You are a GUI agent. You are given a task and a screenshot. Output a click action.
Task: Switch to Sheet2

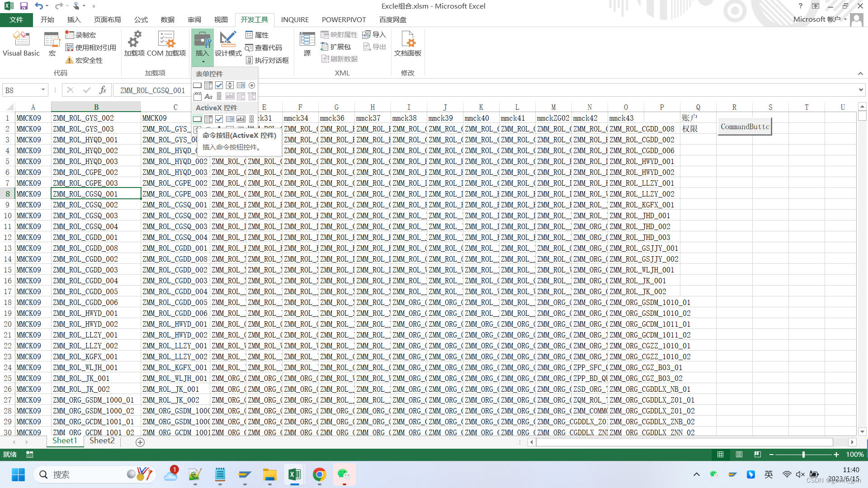point(102,441)
